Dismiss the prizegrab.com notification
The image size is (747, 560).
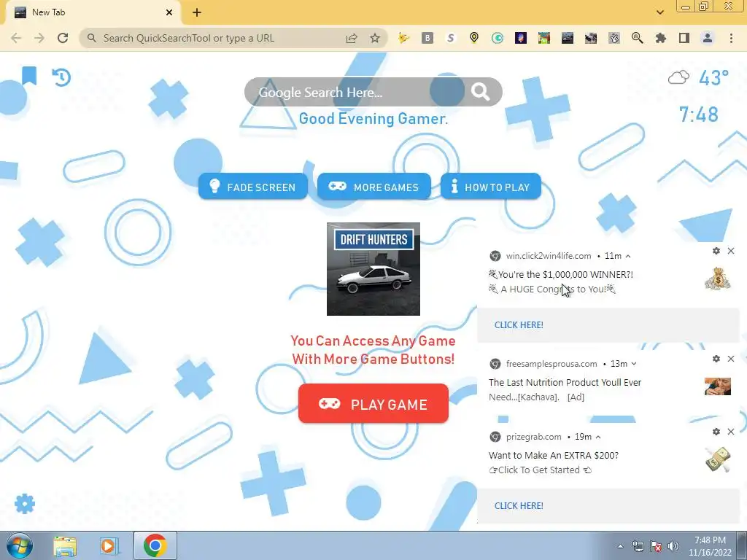(731, 432)
